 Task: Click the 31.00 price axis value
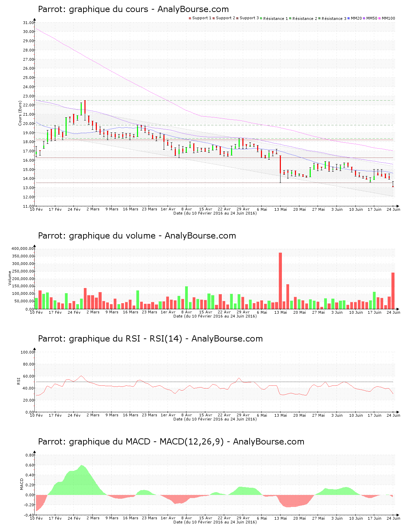click(x=28, y=23)
